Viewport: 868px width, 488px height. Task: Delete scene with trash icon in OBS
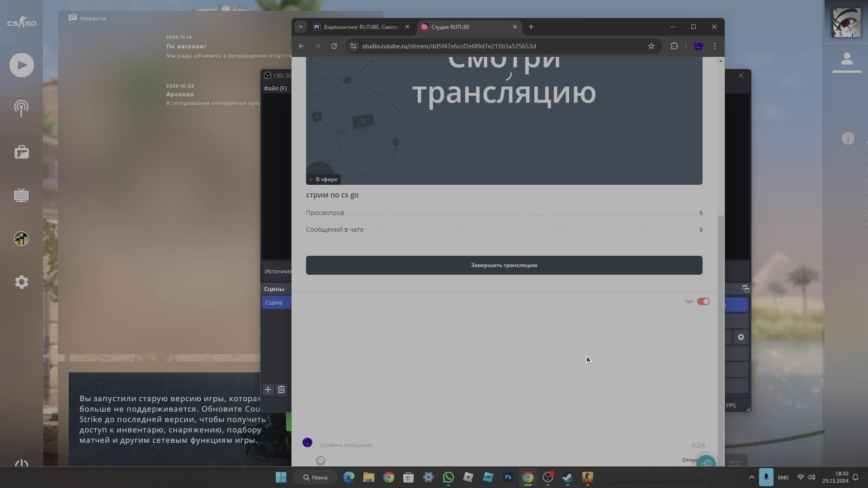point(281,389)
